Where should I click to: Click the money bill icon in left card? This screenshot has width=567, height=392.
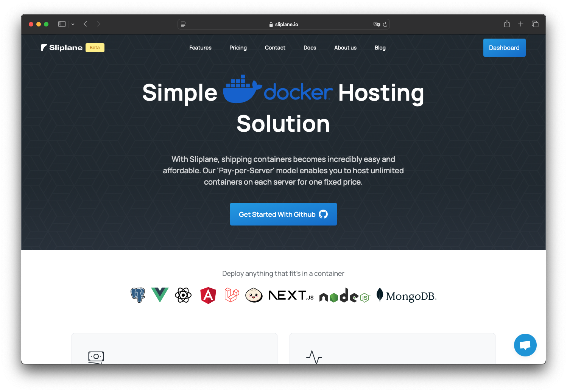(x=96, y=358)
